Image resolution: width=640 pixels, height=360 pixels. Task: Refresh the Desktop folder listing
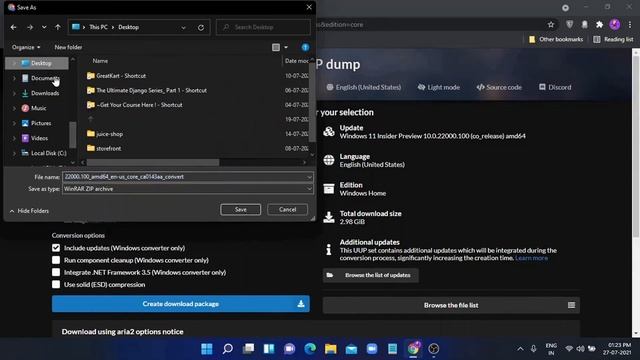coord(201,27)
